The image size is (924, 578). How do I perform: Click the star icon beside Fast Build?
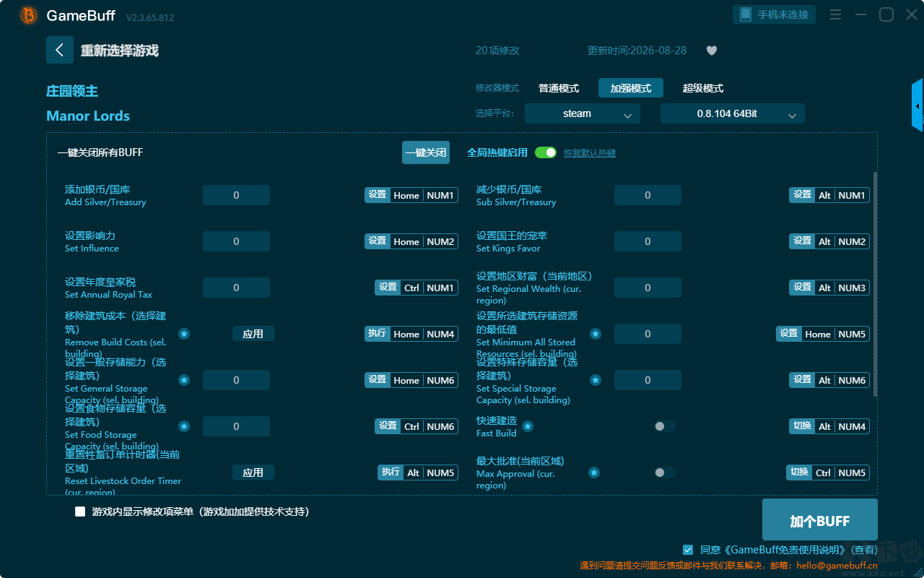pos(528,426)
